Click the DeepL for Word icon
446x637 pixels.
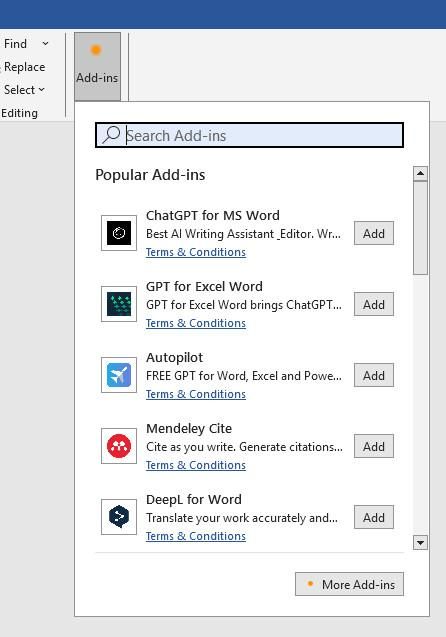coord(119,517)
